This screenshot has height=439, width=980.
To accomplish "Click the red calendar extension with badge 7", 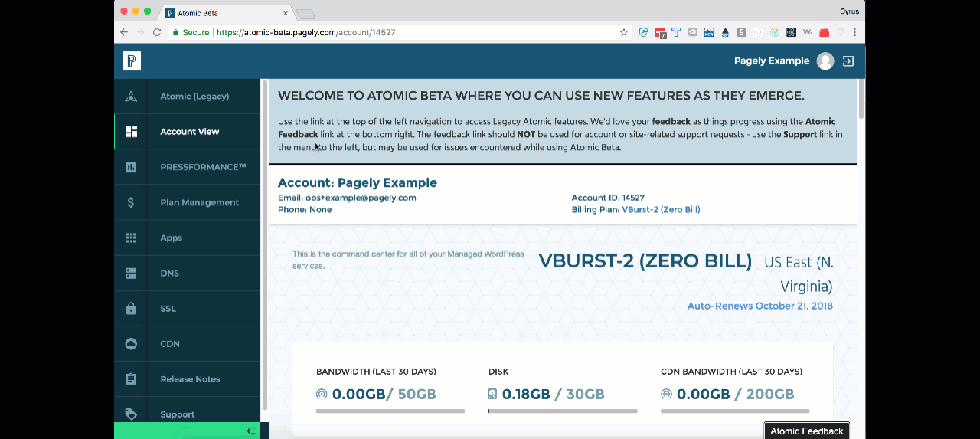I will click(x=660, y=33).
